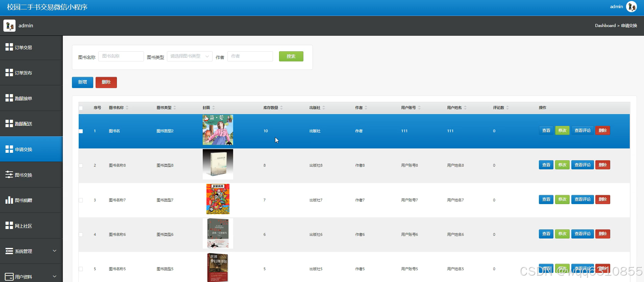
Task: Sort by 出版社 column arrows
Action: tap(324, 108)
